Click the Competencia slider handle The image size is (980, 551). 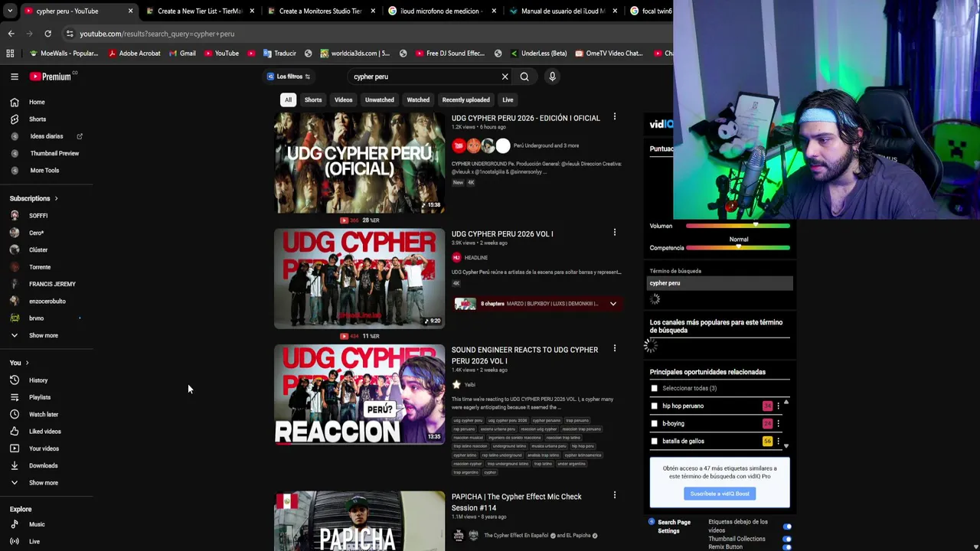[x=738, y=247]
